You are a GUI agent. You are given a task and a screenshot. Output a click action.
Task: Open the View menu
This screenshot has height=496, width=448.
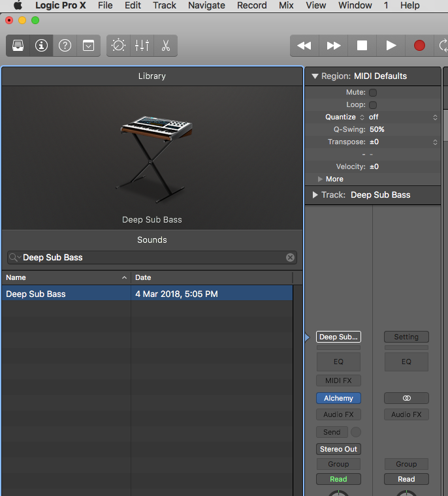(x=315, y=5)
